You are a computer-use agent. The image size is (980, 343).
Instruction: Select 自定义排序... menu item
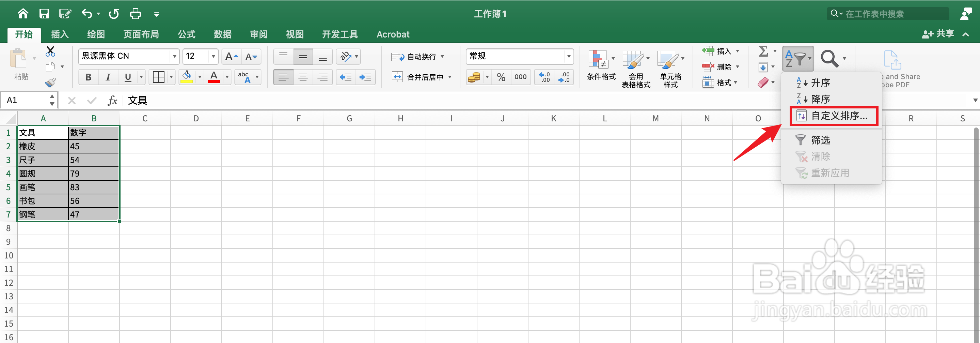tap(834, 116)
